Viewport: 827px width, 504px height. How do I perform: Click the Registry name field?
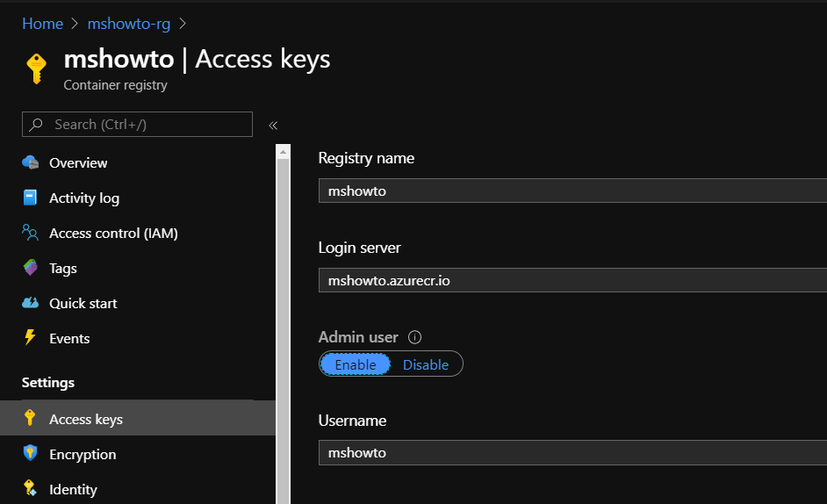click(572, 191)
